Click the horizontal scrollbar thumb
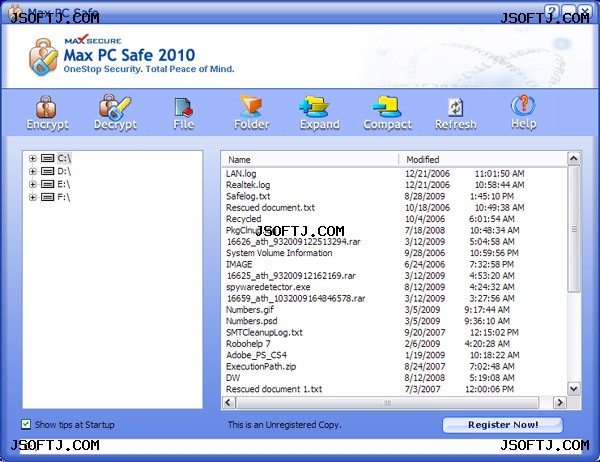The image size is (600, 462). [387, 403]
